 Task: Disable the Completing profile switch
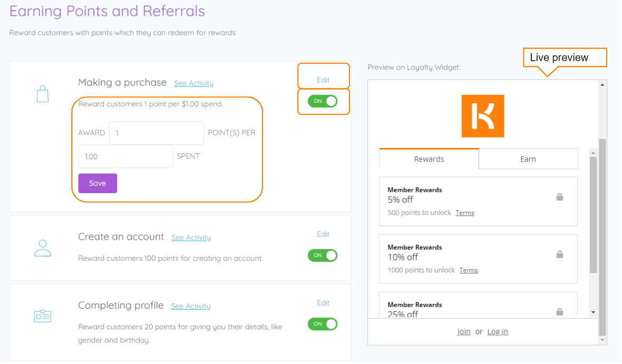[x=323, y=324]
